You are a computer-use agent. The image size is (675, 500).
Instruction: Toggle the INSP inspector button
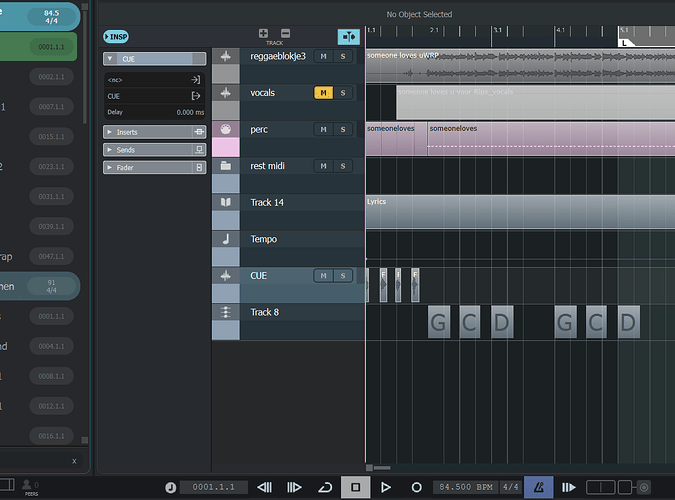pos(116,37)
